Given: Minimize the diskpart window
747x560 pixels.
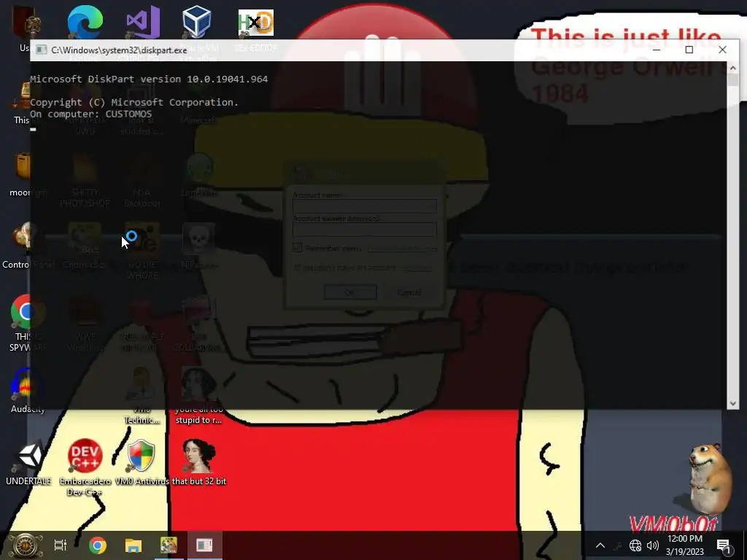Looking at the screenshot, I should (656, 50).
